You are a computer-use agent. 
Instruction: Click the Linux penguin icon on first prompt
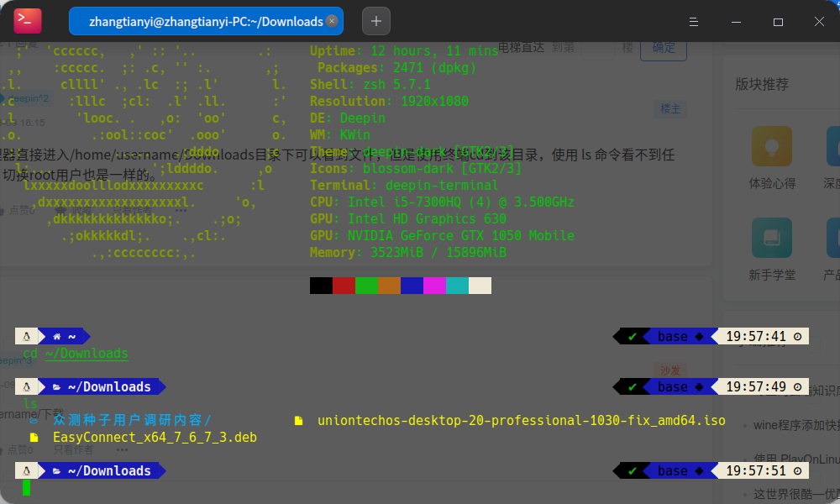point(26,336)
